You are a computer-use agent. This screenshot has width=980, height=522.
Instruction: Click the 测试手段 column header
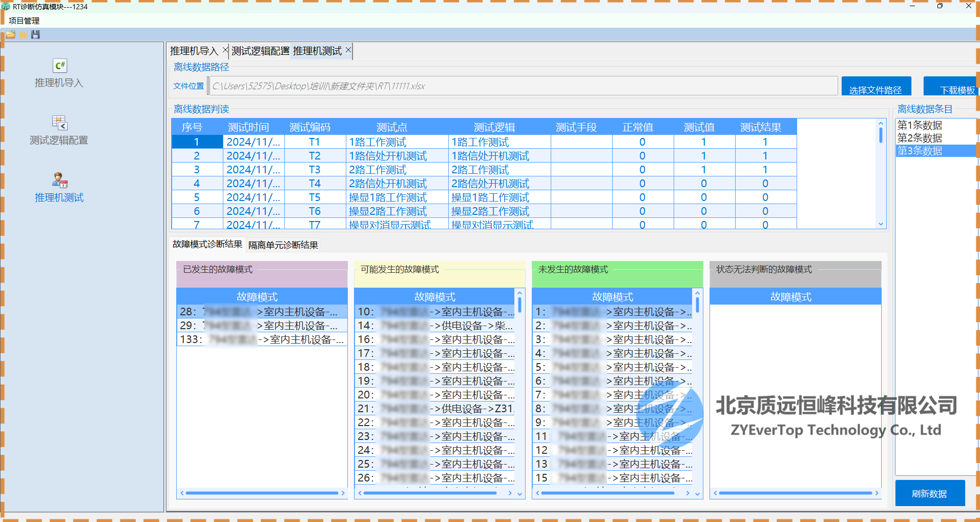[x=576, y=127]
